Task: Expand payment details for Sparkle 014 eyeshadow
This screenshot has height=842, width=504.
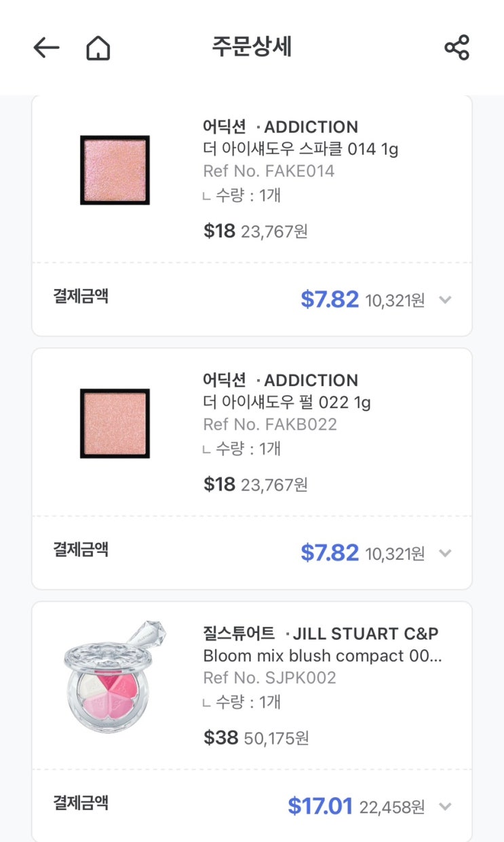Action: tap(445, 300)
